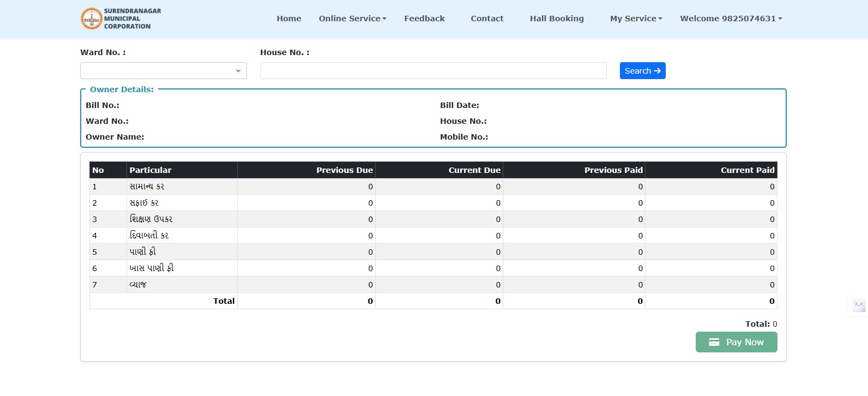Click the Search button
Screen dimensions: 868x396
tap(642, 71)
